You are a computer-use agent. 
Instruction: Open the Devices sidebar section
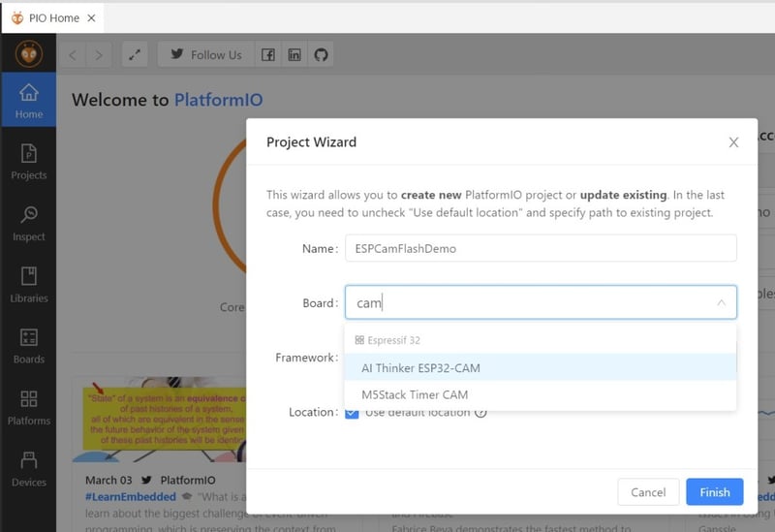pos(29,469)
